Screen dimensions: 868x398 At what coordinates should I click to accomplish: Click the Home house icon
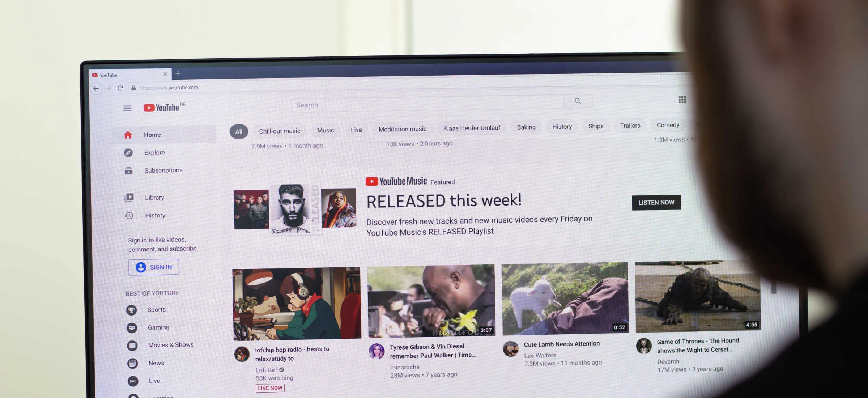(128, 135)
